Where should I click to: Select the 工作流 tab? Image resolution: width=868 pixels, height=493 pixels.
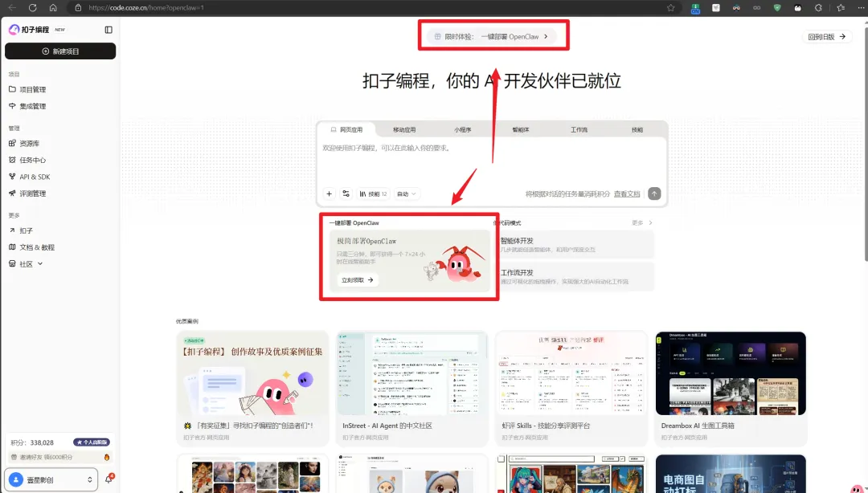(x=579, y=129)
